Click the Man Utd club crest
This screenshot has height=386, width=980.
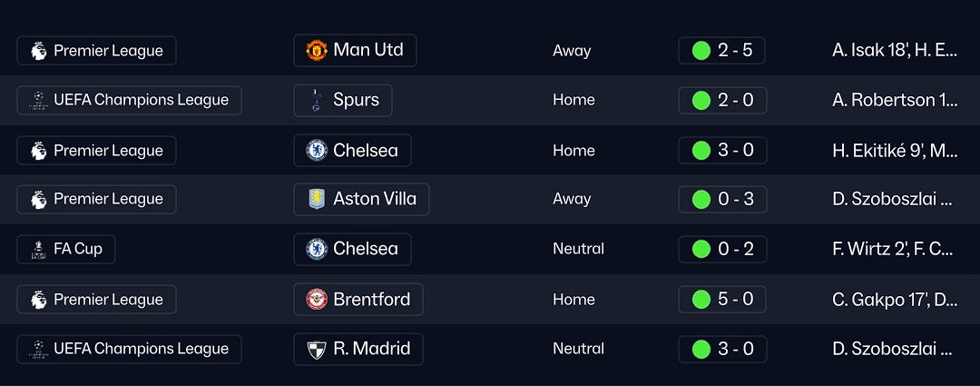316,50
